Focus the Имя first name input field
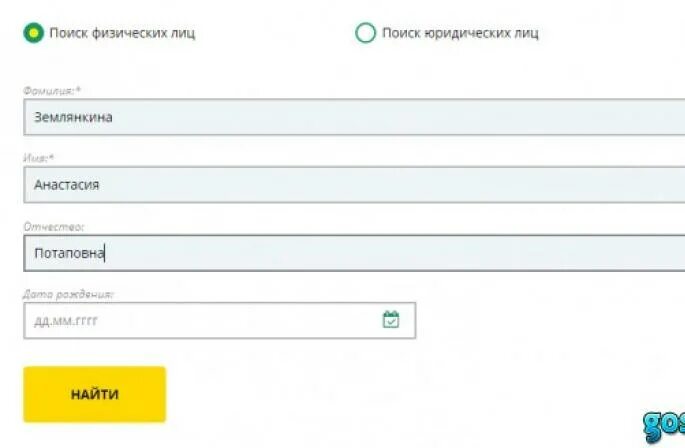 pyautogui.click(x=354, y=185)
